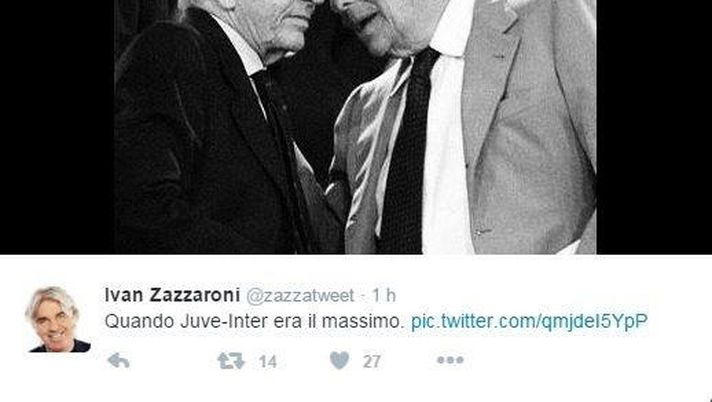Open the tweet via the "1 h" timestamp
Screen dimensions: 712x402
pyautogui.click(x=384, y=296)
